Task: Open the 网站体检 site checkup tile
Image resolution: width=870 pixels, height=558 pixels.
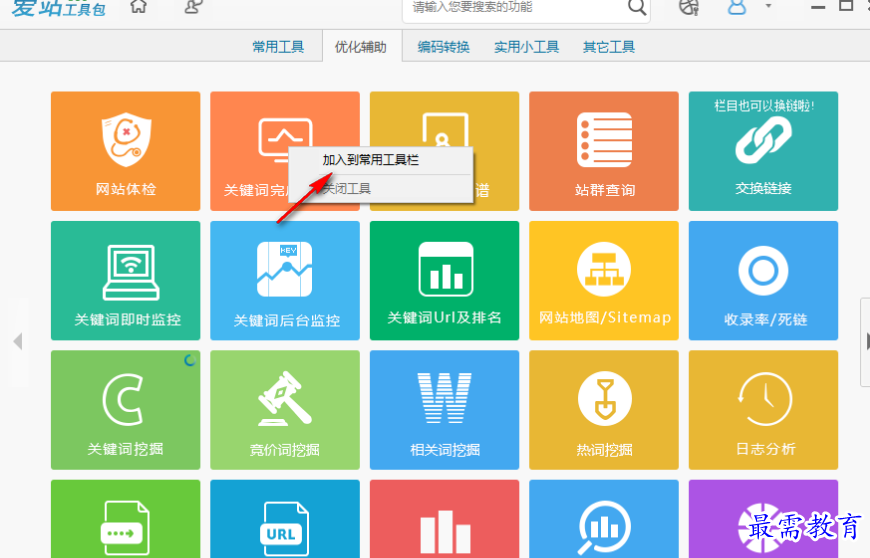Action: coord(125,151)
